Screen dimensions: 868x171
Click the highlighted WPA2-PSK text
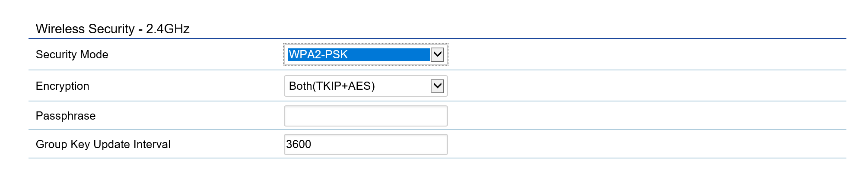click(x=318, y=54)
